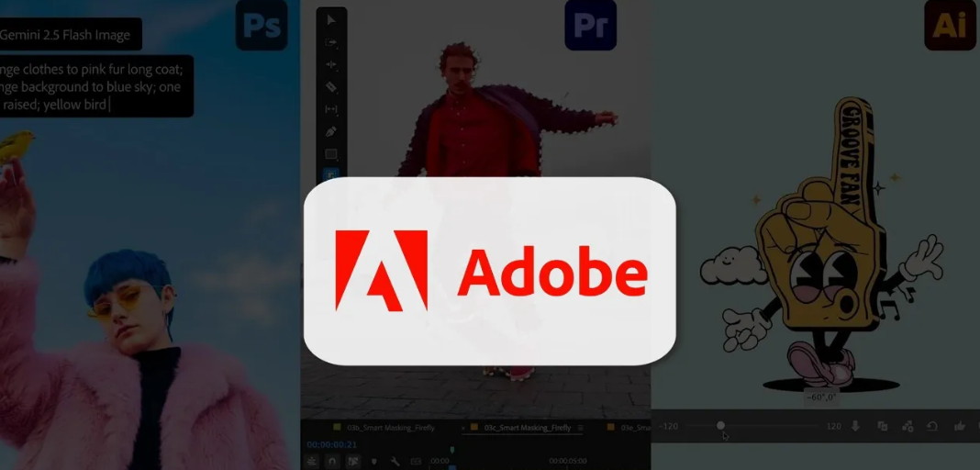Select the Rectangle tool in Premiere toolbar

pyautogui.click(x=331, y=153)
